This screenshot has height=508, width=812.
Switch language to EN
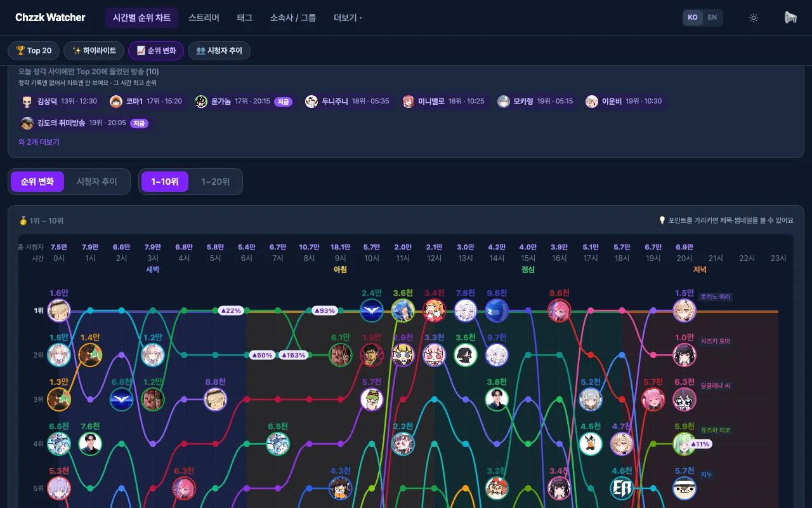[x=712, y=18]
